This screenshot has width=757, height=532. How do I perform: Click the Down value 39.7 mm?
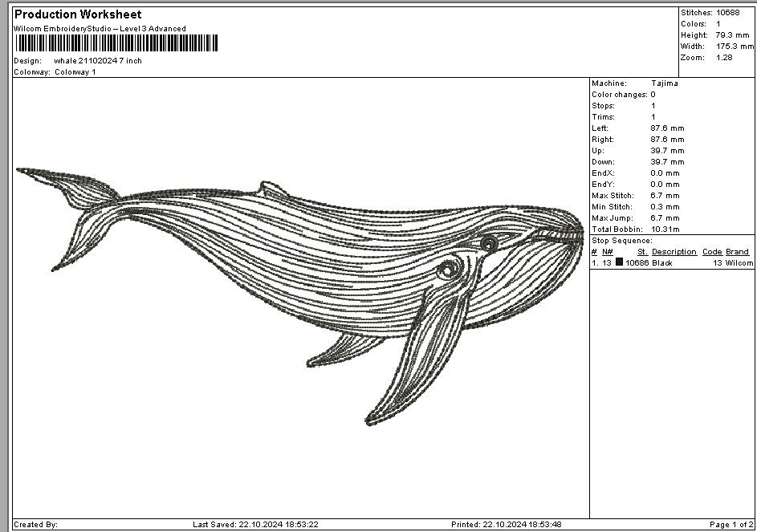point(667,162)
